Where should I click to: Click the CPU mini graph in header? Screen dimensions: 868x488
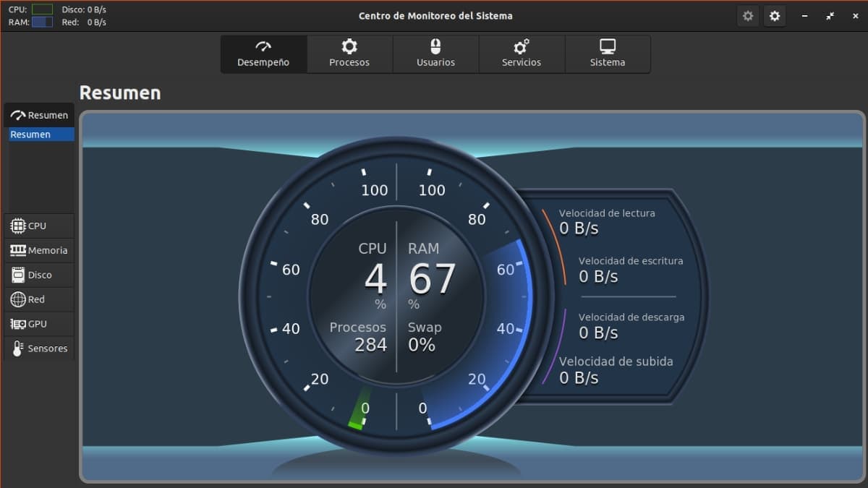(x=42, y=9)
